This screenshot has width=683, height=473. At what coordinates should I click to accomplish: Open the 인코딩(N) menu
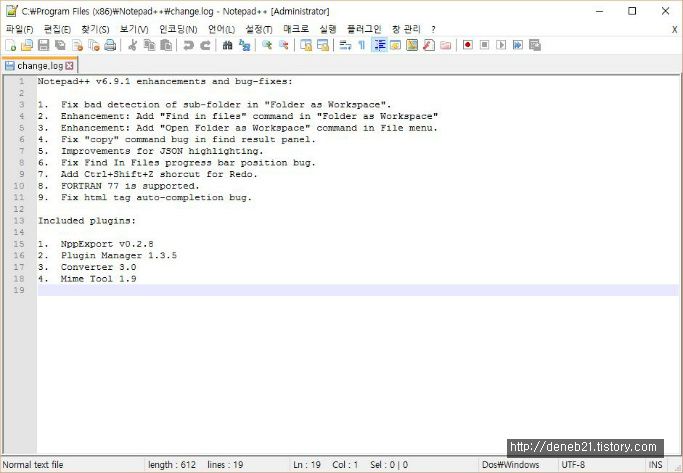178,29
